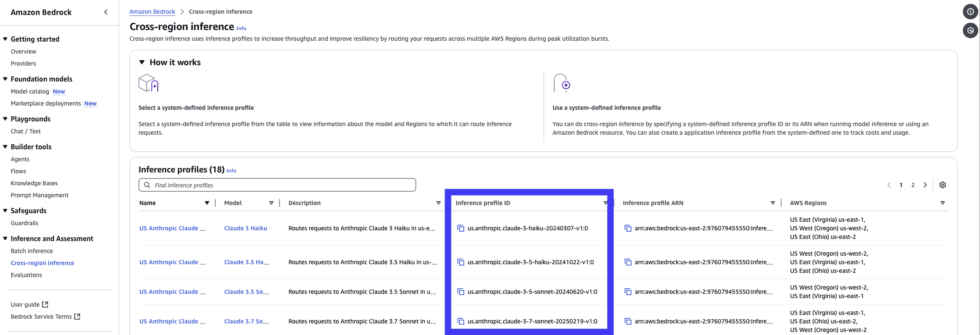
Task: Sort table by Name column
Action: pyautogui.click(x=207, y=203)
